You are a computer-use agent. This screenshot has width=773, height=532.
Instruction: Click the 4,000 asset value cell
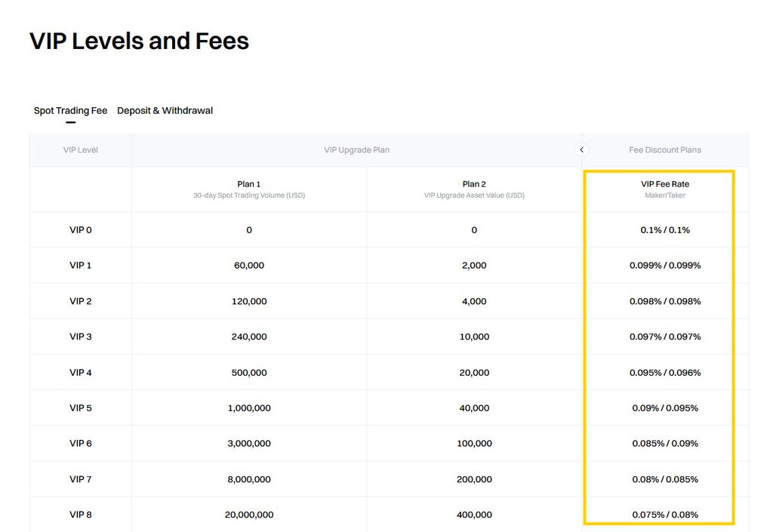tap(474, 302)
